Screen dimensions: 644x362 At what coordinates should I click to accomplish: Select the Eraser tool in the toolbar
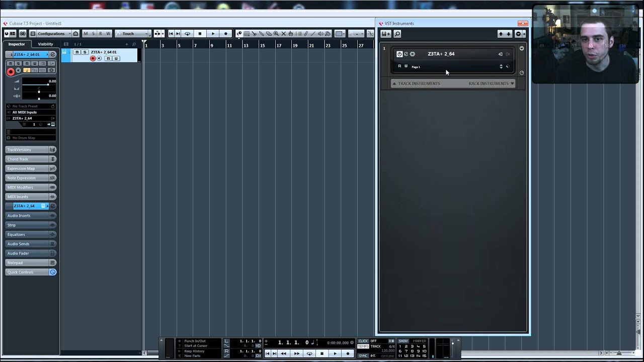click(269, 34)
